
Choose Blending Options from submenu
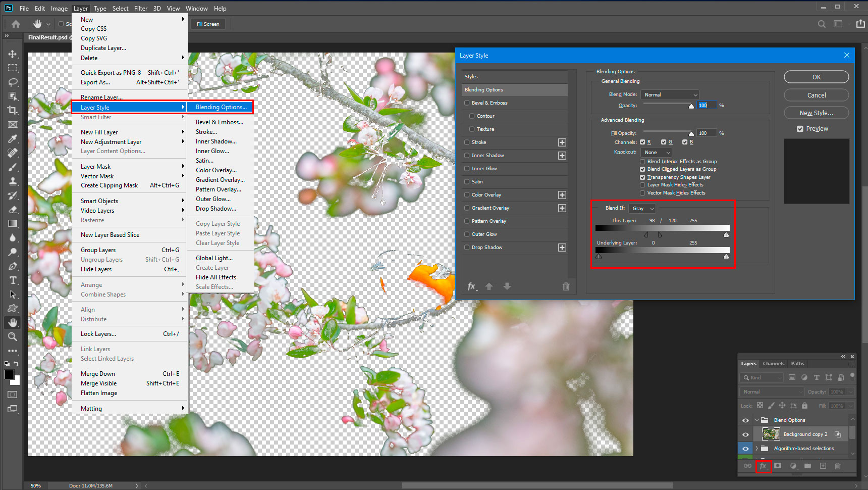click(x=221, y=107)
